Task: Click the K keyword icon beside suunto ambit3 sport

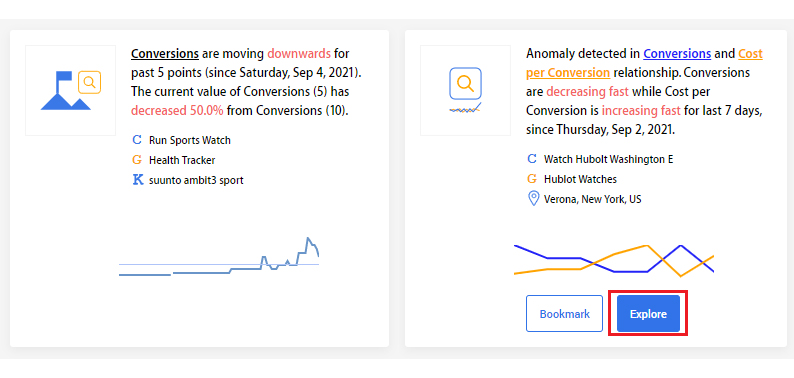Action: click(138, 180)
